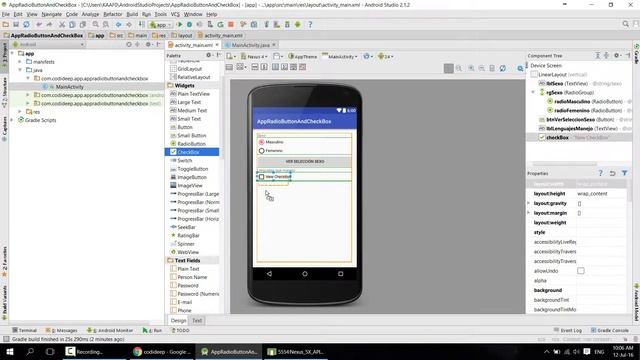Click VER SELECCION SEXO button in the preview

304,162
